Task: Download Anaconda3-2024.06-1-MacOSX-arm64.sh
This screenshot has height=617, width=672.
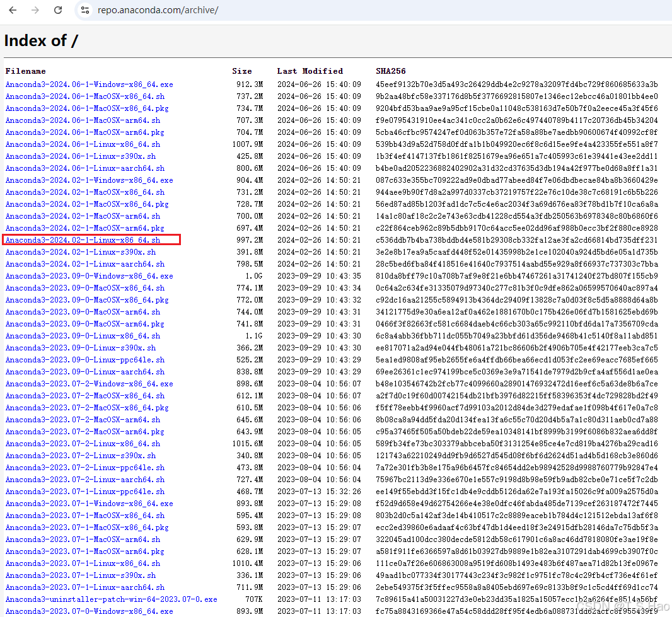Action: [83, 120]
